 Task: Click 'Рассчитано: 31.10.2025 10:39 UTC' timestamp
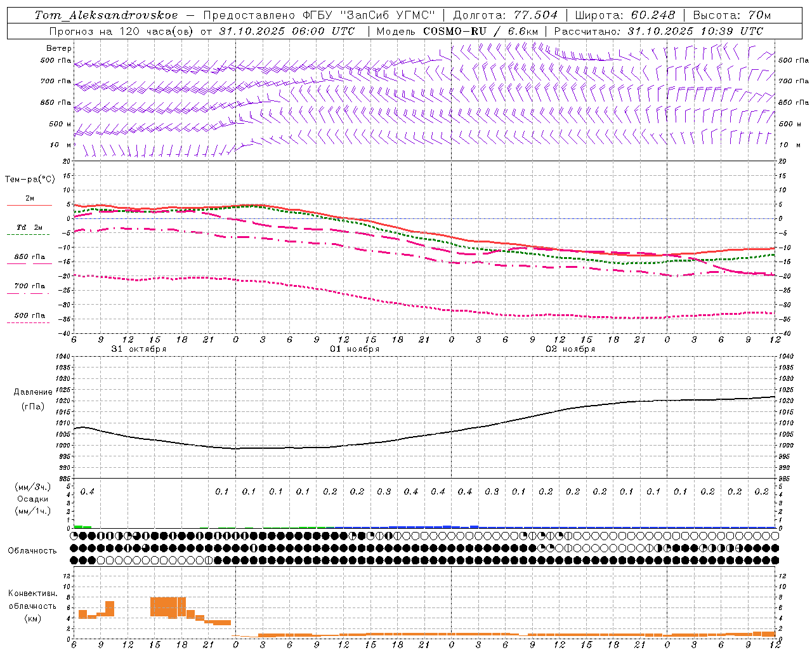[658, 31]
